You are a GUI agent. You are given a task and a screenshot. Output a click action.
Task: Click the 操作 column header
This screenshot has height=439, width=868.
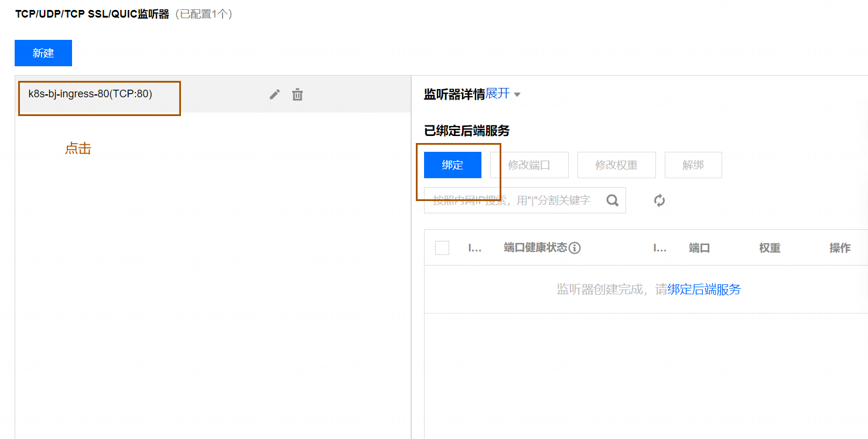pos(840,248)
